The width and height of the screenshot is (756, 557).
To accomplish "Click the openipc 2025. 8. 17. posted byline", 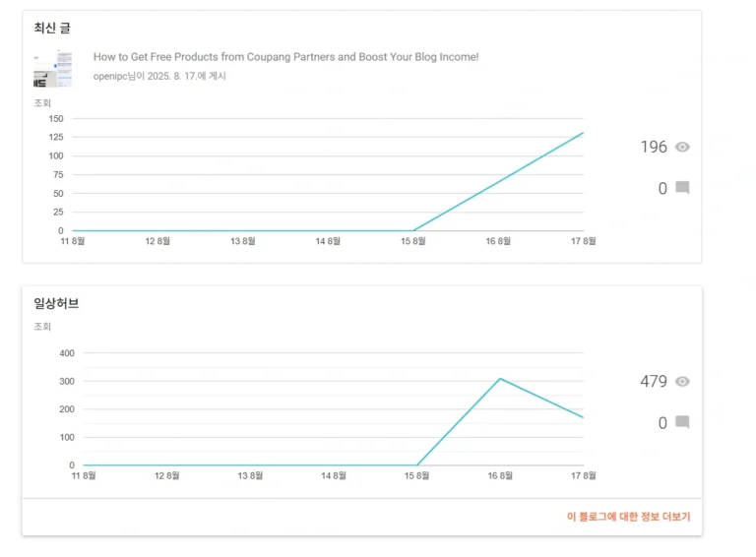I will 159,76.
